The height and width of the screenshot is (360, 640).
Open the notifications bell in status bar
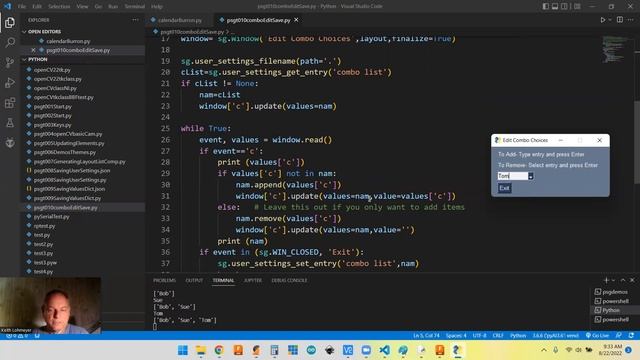(631, 335)
